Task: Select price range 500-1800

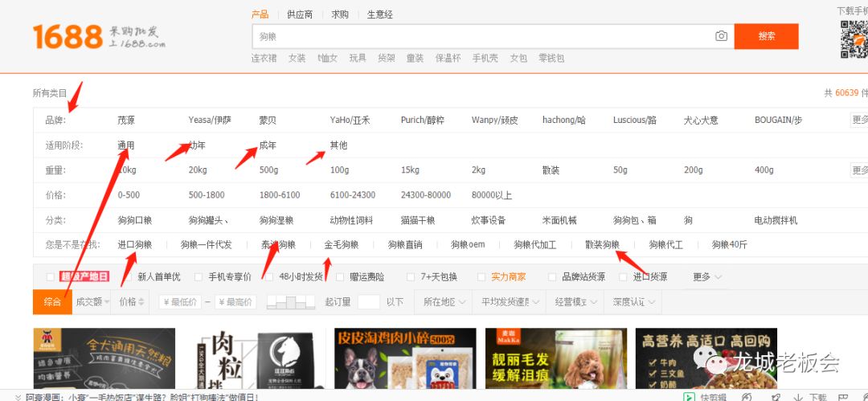Action: click(x=207, y=195)
